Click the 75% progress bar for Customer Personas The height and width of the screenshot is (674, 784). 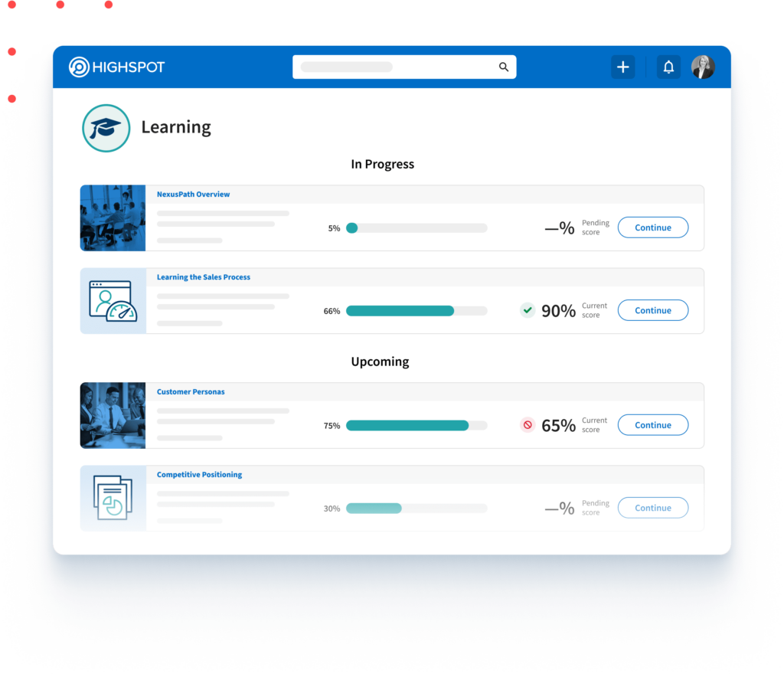click(x=416, y=426)
